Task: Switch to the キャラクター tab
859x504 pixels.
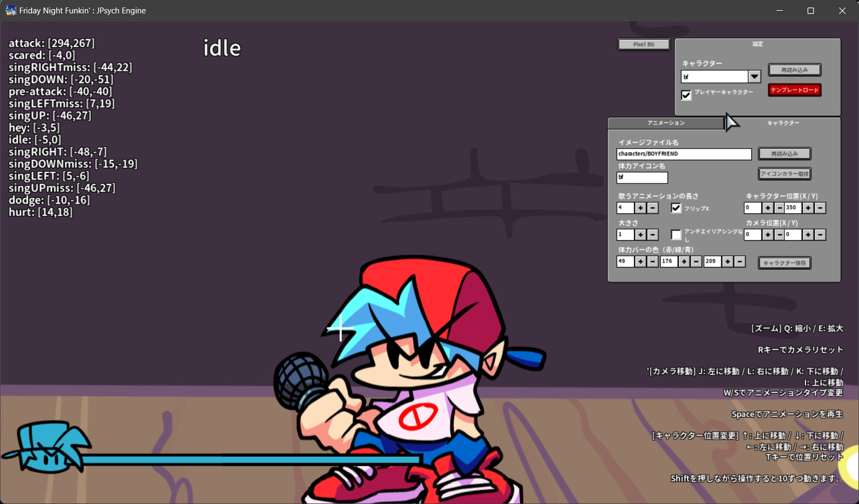Action: [783, 123]
